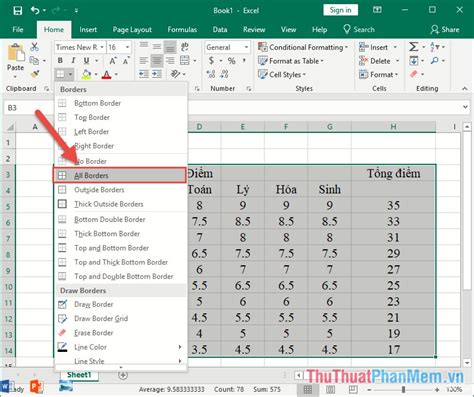This screenshot has height=397, width=474.
Task: Click the Decrease Indent icon
Action: coord(144,74)
